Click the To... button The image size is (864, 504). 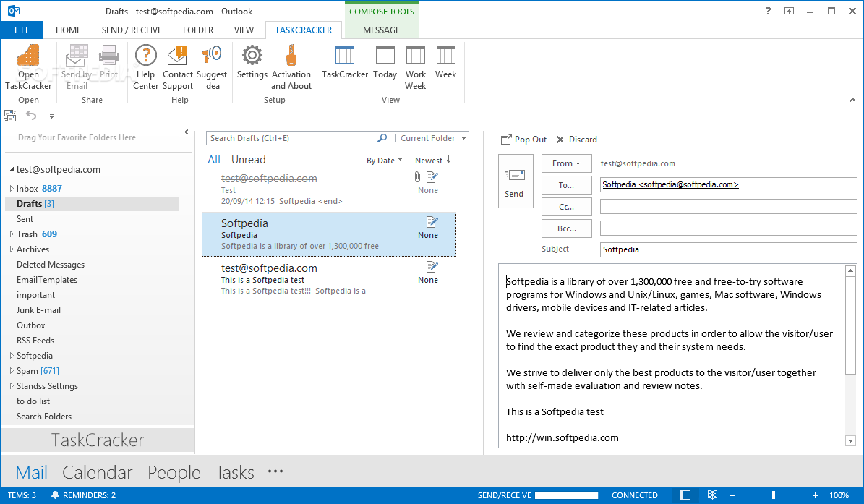(566, 185)
